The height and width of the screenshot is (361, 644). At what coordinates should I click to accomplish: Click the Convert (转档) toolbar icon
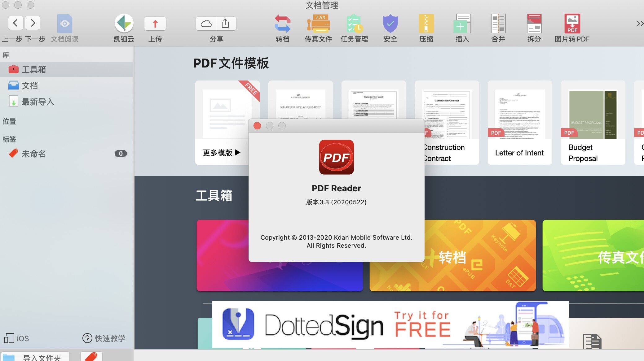pyautogui.click(x=282, y=24)
